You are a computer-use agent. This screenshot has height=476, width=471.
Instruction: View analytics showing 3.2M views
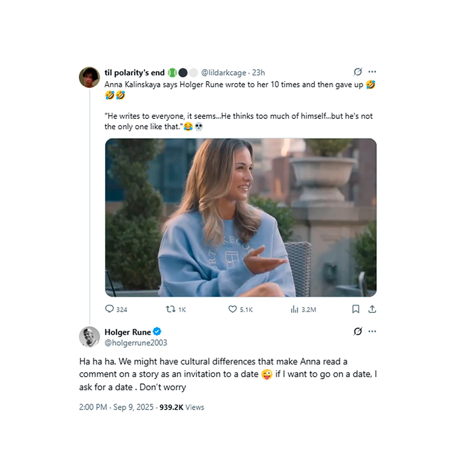294,309
